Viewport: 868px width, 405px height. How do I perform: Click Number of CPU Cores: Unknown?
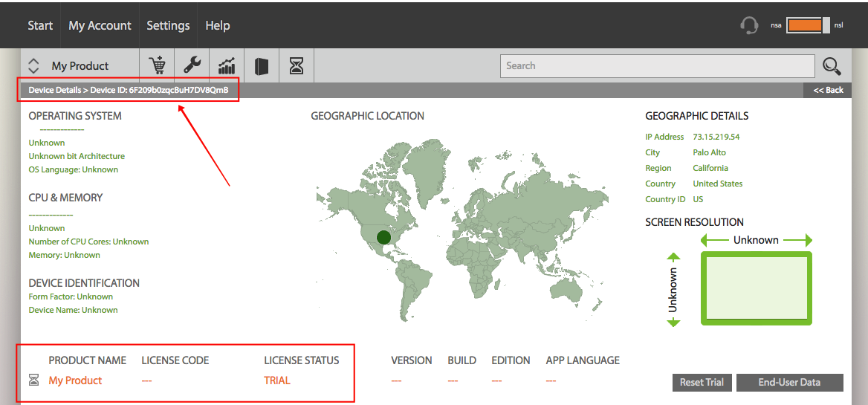pyautogui.click(x=88, y=242)
